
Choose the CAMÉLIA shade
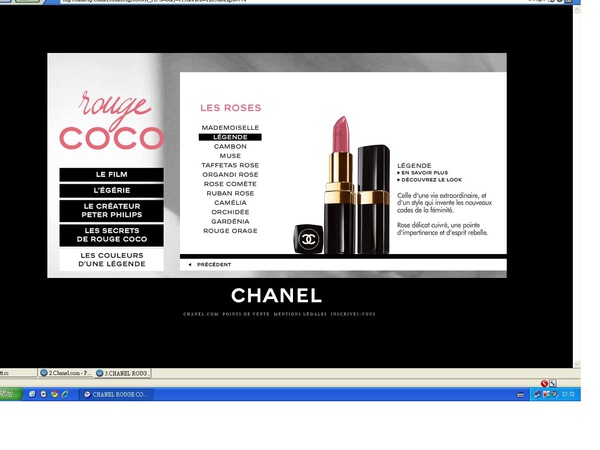(x=230, y=203)
